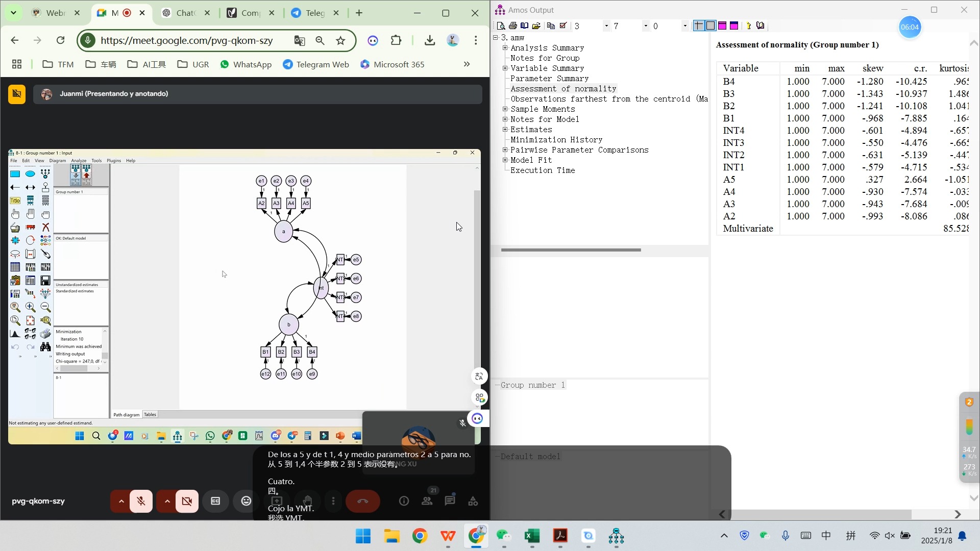
Task: Select Notes for Group in output tree
Action: [x=545, y=58]
